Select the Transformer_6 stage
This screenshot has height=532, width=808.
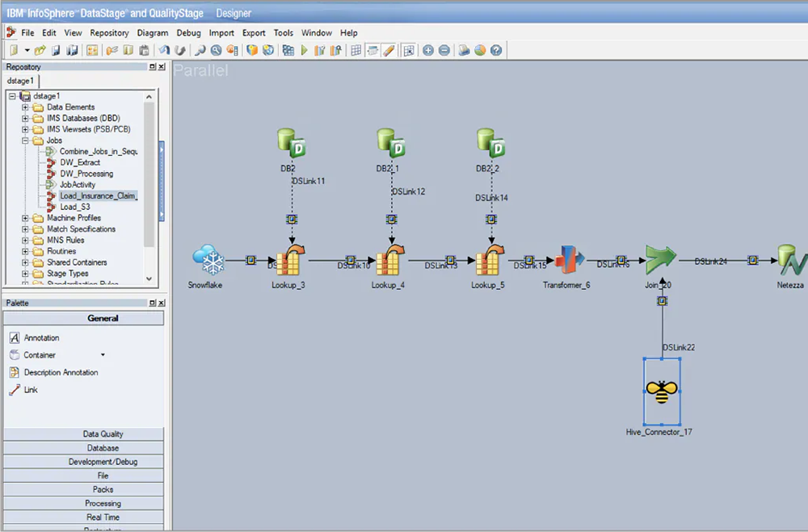click(567, 260)
